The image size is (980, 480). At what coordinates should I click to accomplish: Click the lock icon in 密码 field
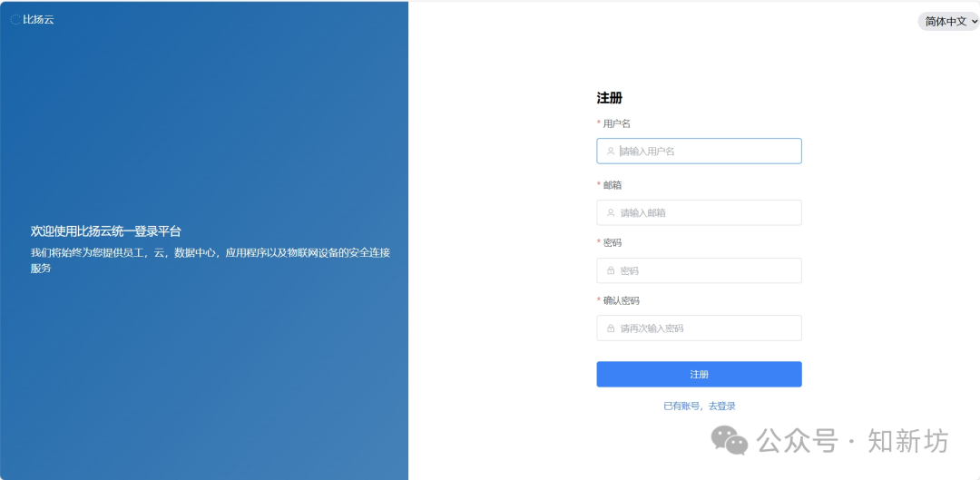tap(611, 270)
